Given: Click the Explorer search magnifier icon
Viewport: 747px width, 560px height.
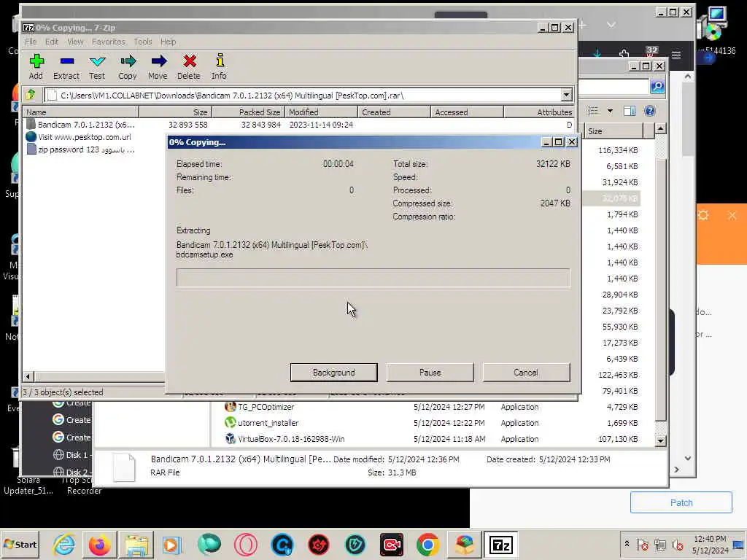Looking at the screenshot, I should click(657, 86).
